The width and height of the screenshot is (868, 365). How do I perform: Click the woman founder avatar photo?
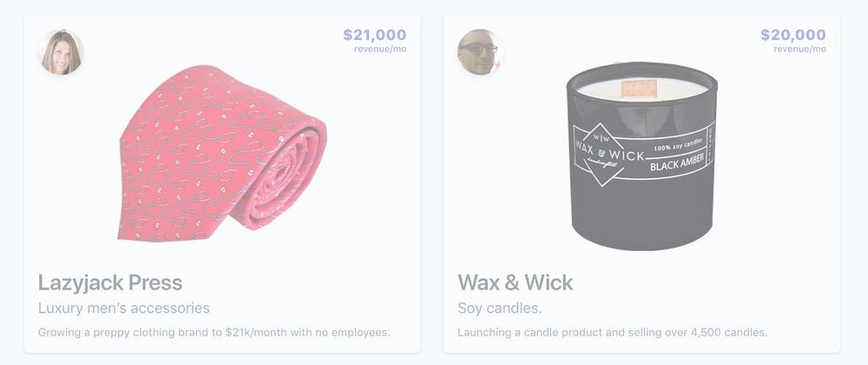tap(61, 52)
